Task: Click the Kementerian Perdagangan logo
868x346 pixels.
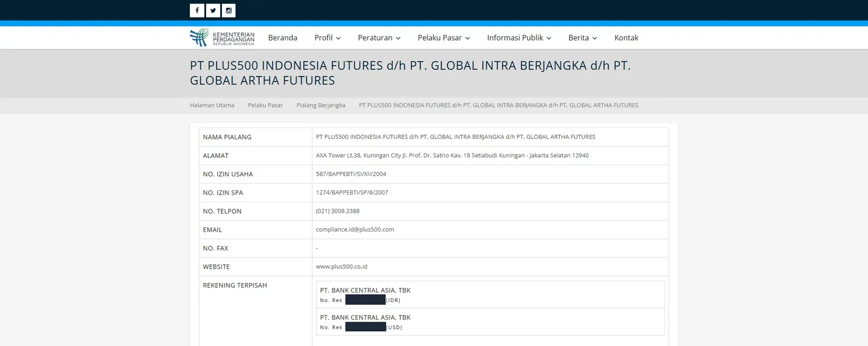Action: [x=222, y=38]
